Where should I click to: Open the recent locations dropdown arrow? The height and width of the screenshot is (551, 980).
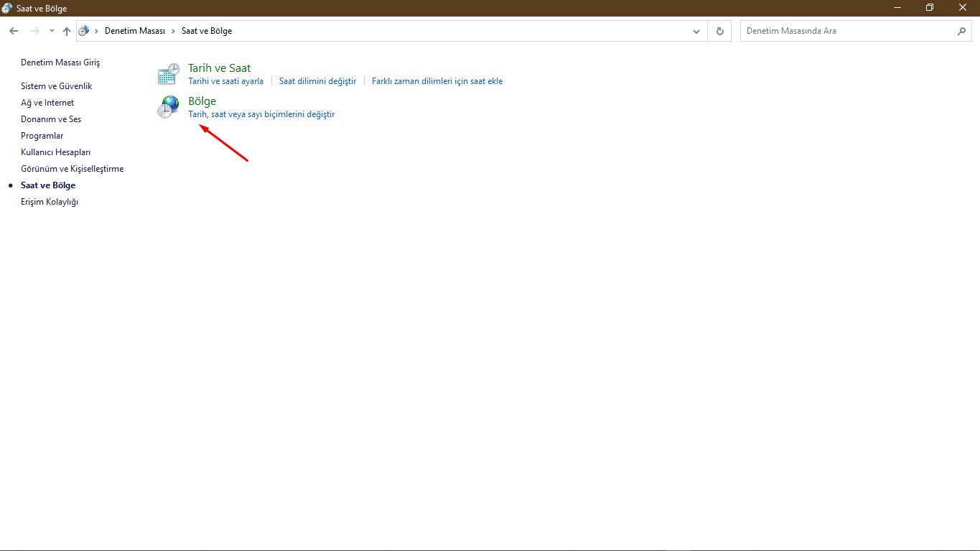[52, 31]
